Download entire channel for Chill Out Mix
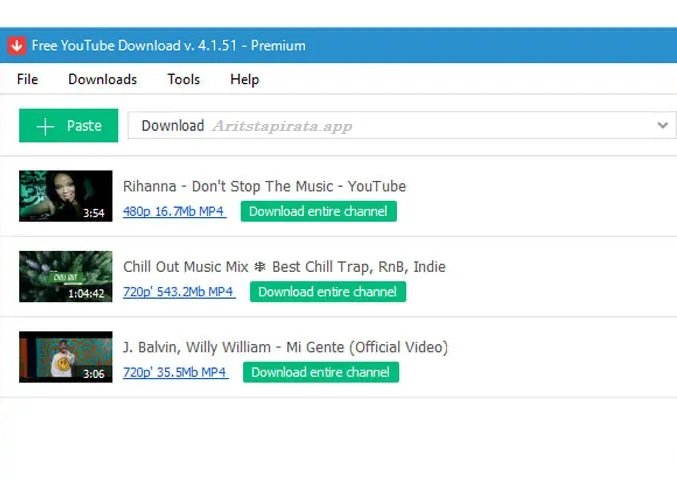This screenshot has width=677, height=484. tap(327, 292)
